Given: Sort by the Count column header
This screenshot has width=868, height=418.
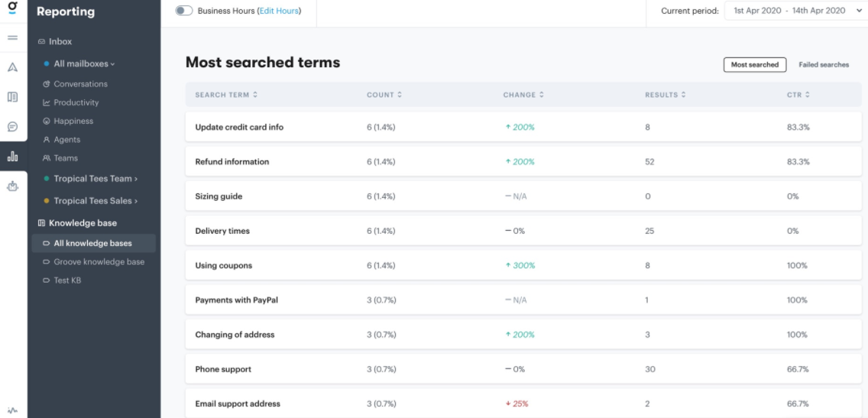Looking at the screenshot, I should [x=384, y=95].
